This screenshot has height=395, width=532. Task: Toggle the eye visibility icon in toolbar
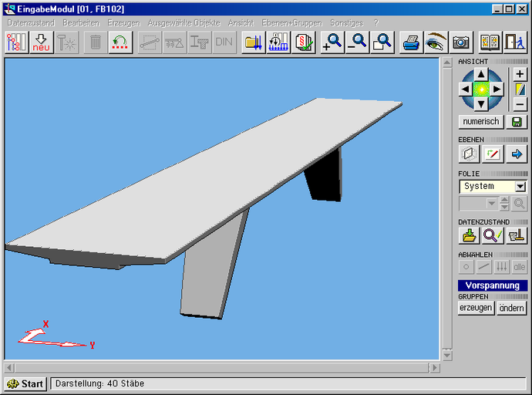[x=436, y=42]
